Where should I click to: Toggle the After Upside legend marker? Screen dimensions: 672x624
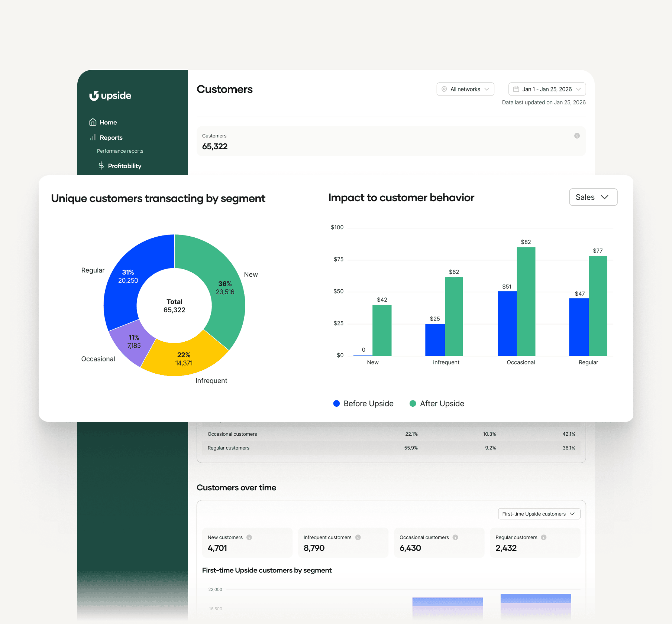click(x=413, y=403)
